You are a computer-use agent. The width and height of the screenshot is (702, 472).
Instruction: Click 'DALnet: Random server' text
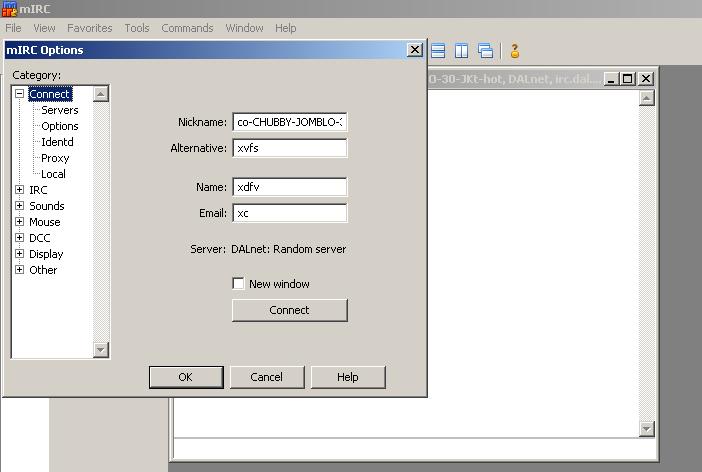pos(288,249)
